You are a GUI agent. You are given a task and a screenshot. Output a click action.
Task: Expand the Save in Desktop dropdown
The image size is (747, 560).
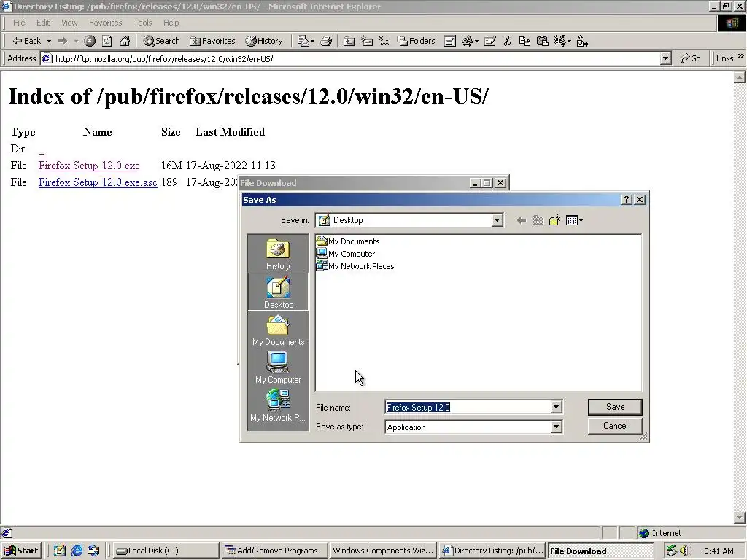coord(498,220)
